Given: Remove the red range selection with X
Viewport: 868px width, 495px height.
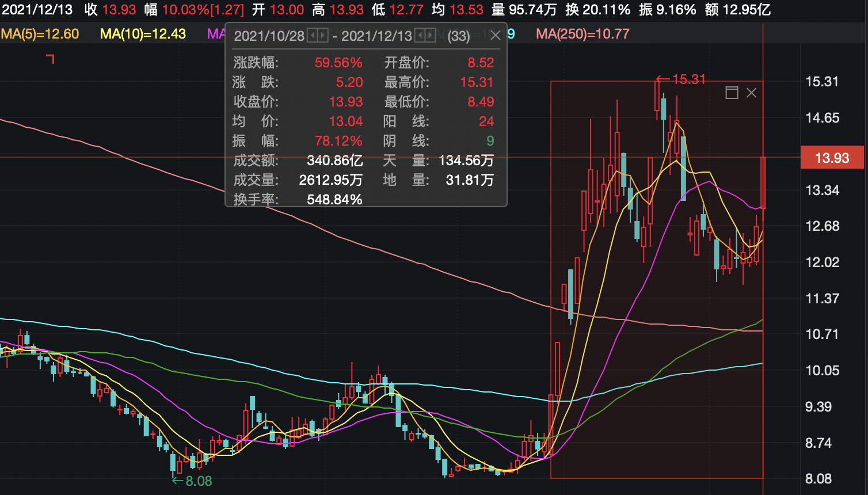Looking at the screenshot, I should pyautogui.click(x=751, y=93).
